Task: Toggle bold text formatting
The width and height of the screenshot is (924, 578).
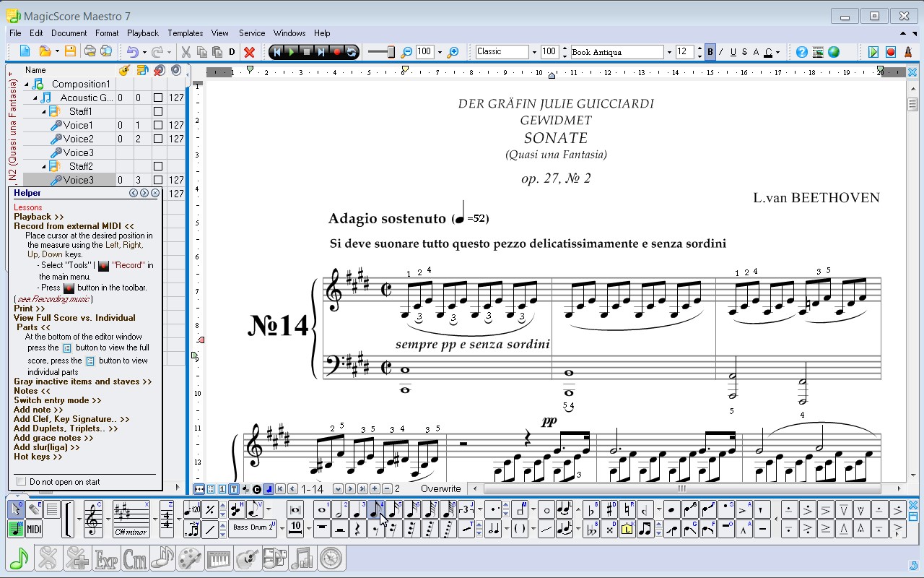Action: pos(710,51)
